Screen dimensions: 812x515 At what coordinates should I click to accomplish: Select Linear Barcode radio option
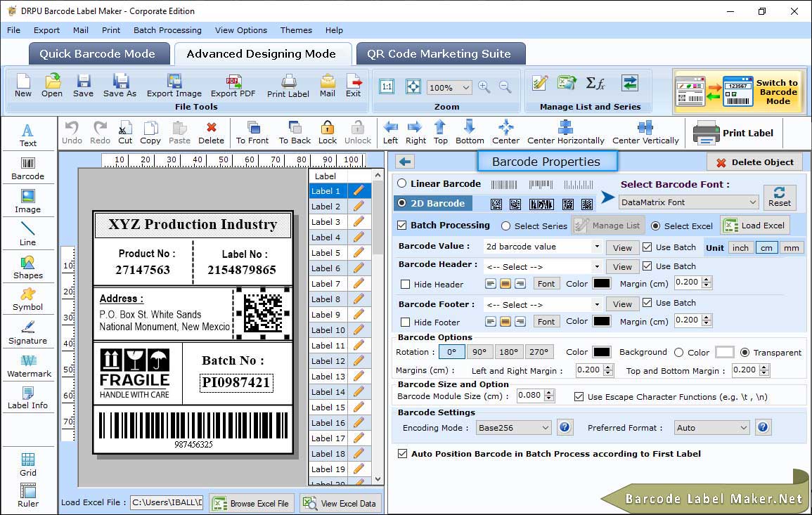point(402,183)
